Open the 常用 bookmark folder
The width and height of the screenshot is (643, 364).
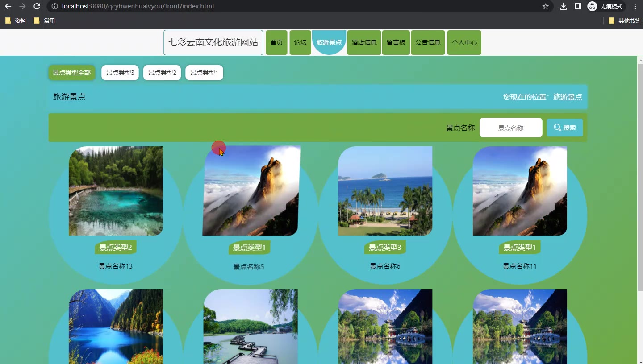pyautogui.click(x=44, y=21)
